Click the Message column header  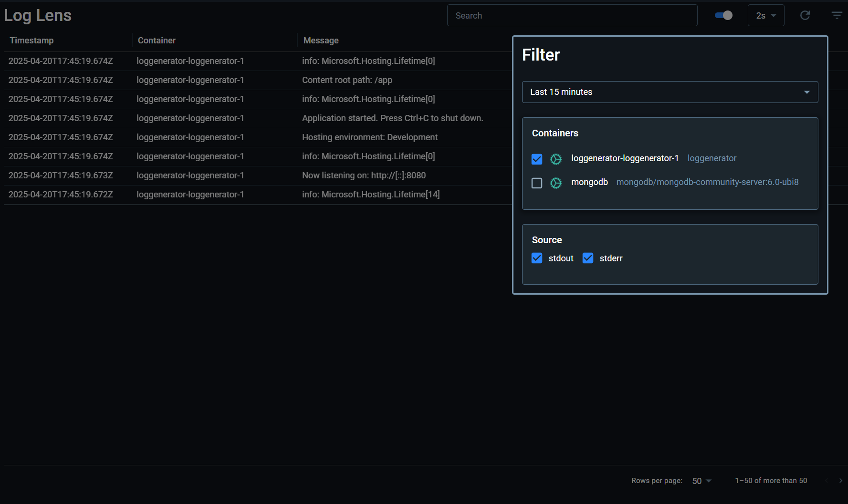tap(321, 41)
